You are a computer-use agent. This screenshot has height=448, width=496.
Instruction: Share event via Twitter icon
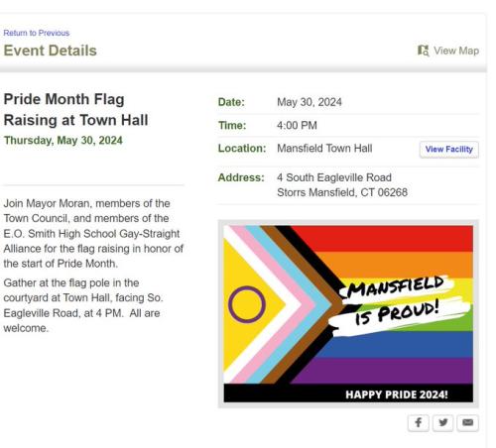443,422
